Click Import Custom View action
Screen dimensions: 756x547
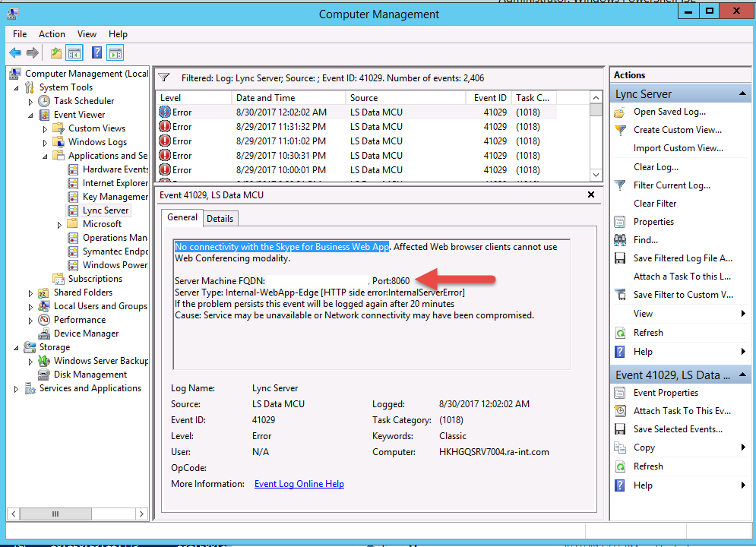coord(679,148)
